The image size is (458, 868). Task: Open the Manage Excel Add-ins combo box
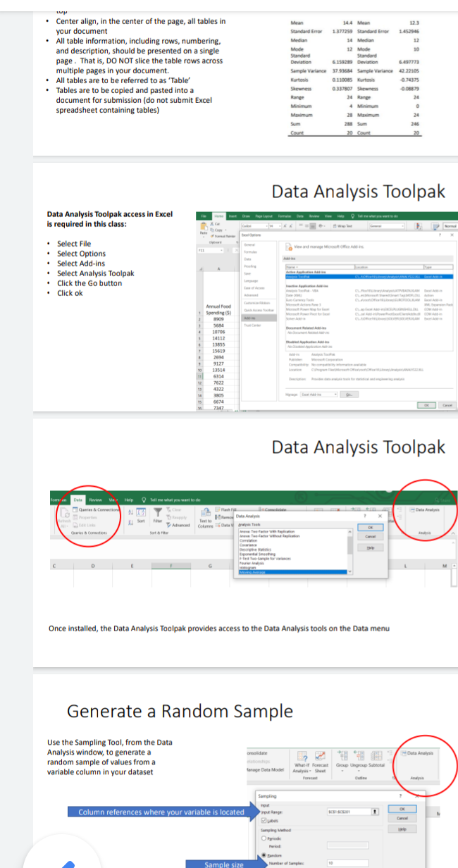point(318,395)
